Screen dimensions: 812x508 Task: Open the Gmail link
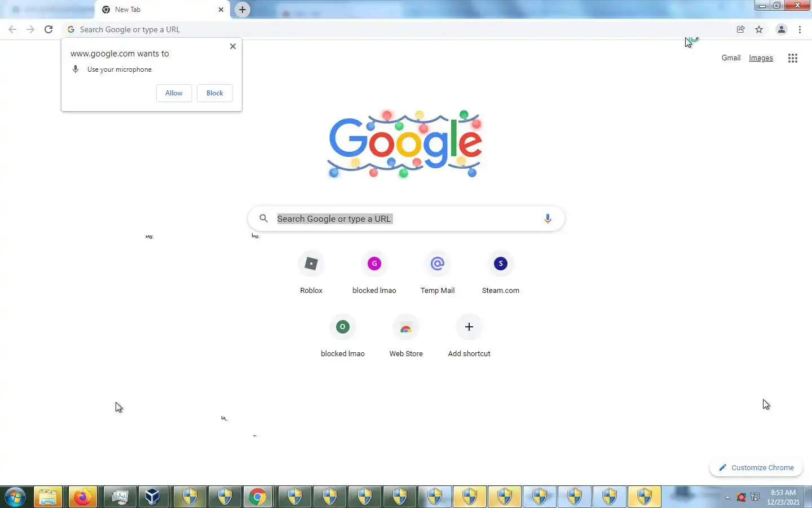click(x=731, y=58)
